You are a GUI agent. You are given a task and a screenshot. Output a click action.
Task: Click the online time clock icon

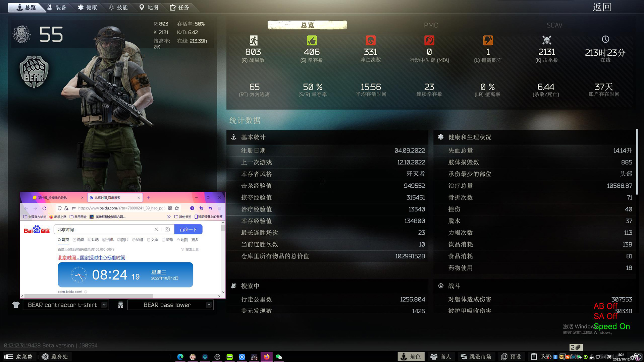tap(605, 40)
